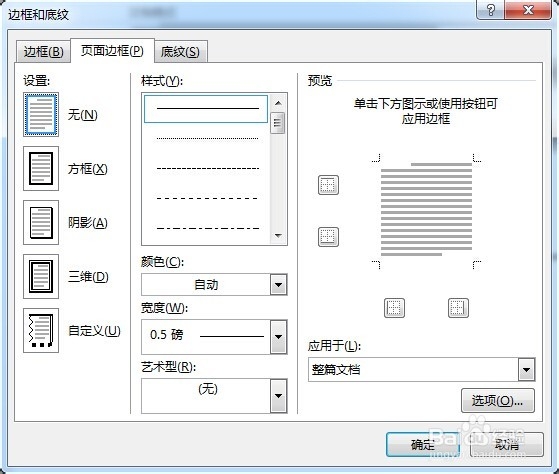Open the 底纹(S) shading tab
This screenshot has width=559, height=474.
point(180,52)
